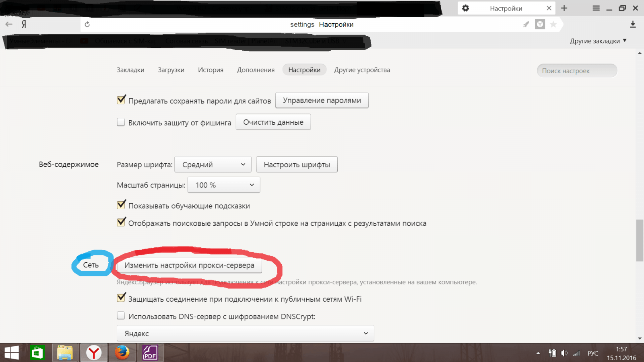
Task: Open the Масштаб страницы 100 % dropdown
Action: (224, 185)
